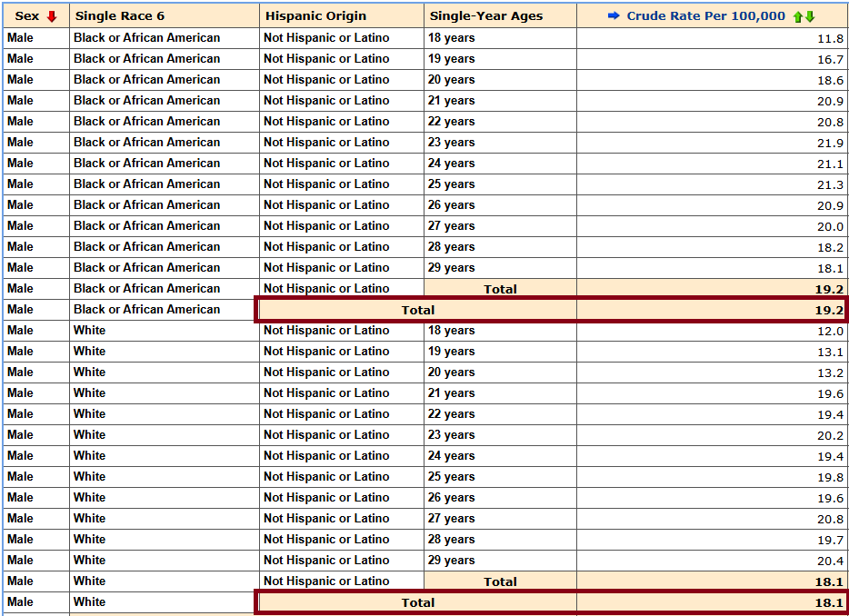
Task: Click 26 years in the White rows
Action: point(451,498)
